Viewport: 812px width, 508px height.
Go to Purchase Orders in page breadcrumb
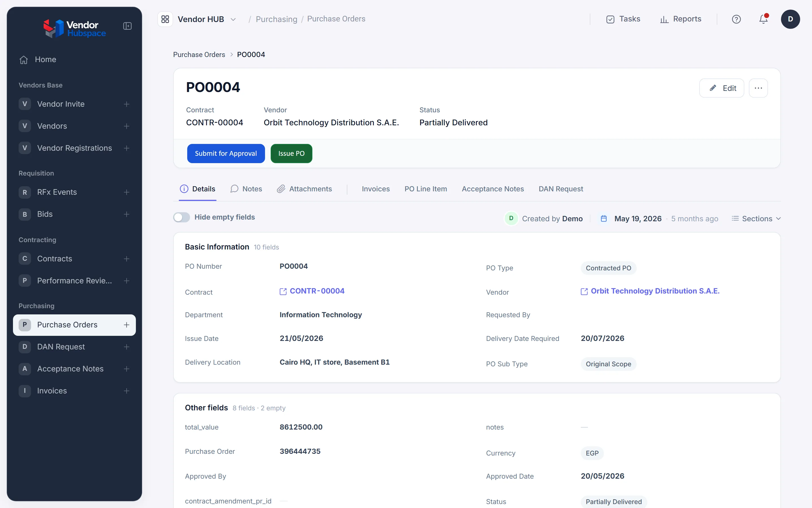(x=199, y=54)
